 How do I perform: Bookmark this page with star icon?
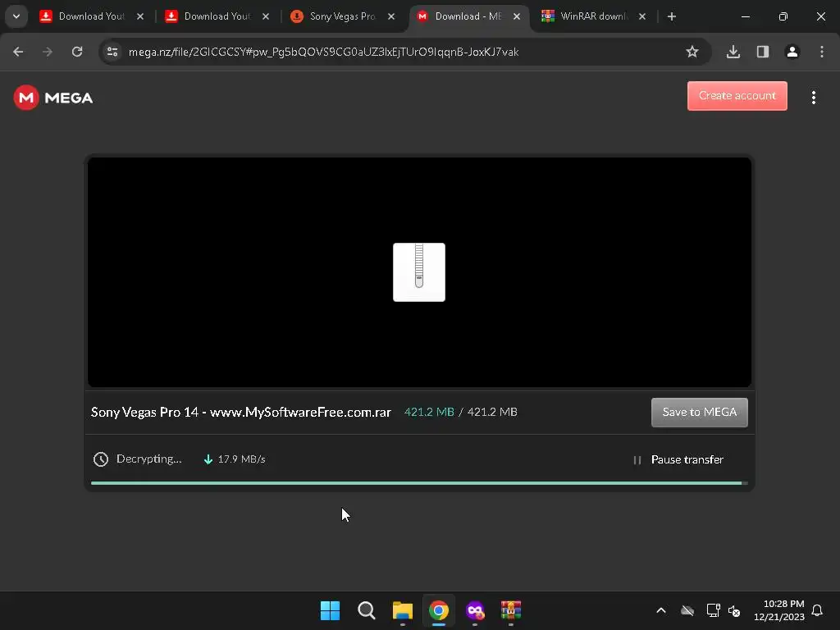click(692, 52)
